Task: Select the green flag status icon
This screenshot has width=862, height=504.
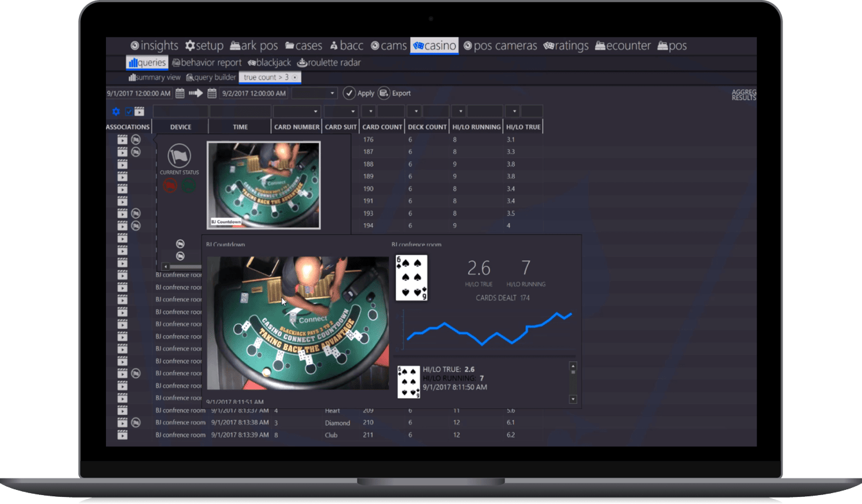Action: 189,186
